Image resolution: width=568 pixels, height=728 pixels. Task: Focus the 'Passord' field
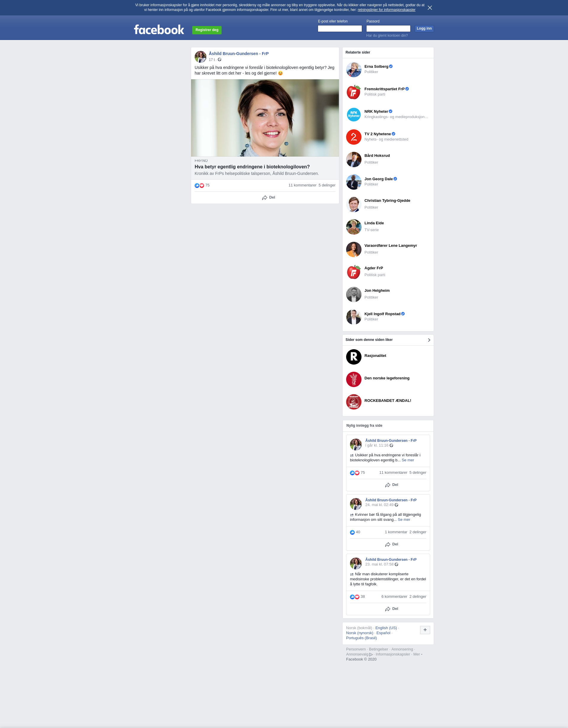tap(388, 29)
